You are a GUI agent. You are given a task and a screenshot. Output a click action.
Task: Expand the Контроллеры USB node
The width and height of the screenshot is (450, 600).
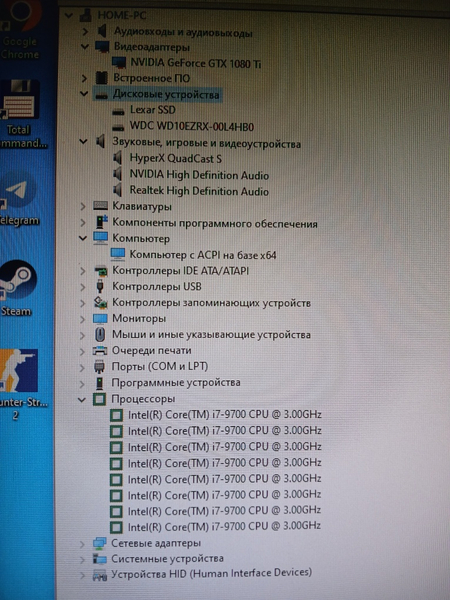point(83,287)
